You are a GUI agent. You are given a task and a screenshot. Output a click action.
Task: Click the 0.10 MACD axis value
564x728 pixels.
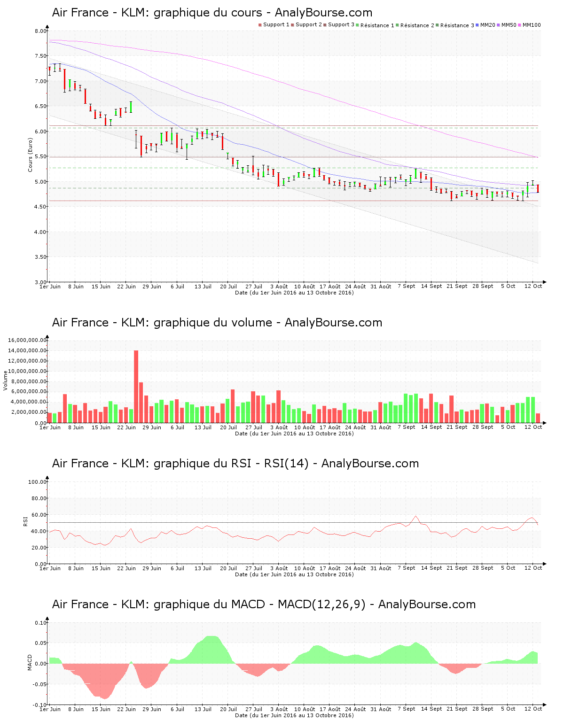pos(41,623)
